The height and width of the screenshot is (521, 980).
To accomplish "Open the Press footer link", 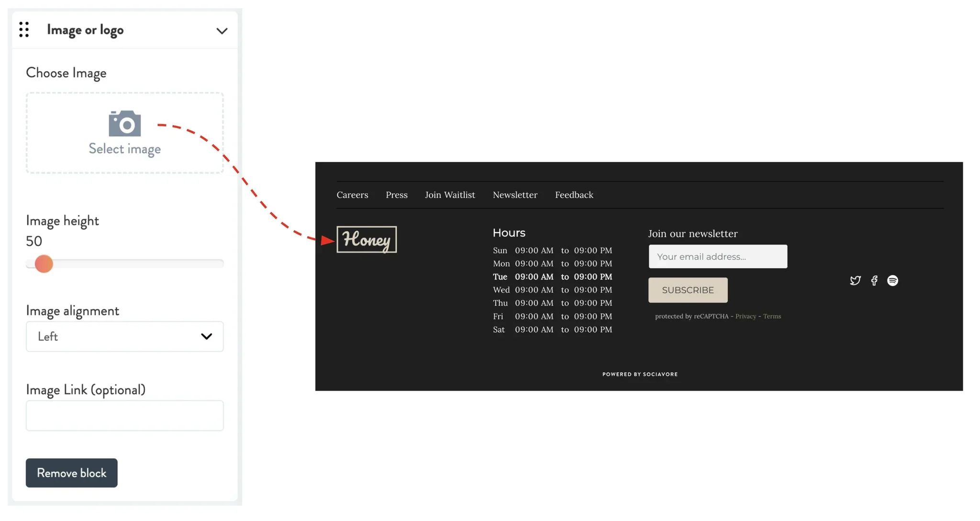I will (x=397, y=195).
